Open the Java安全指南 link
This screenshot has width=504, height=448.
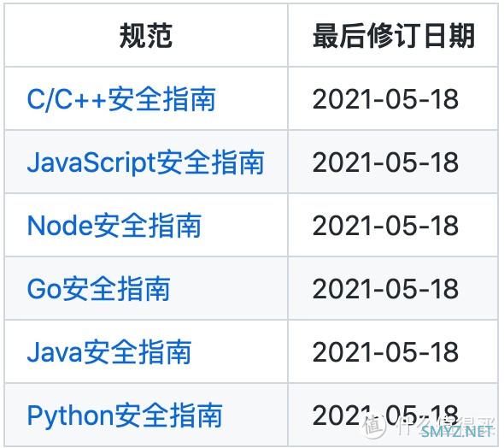coord(109,352)
